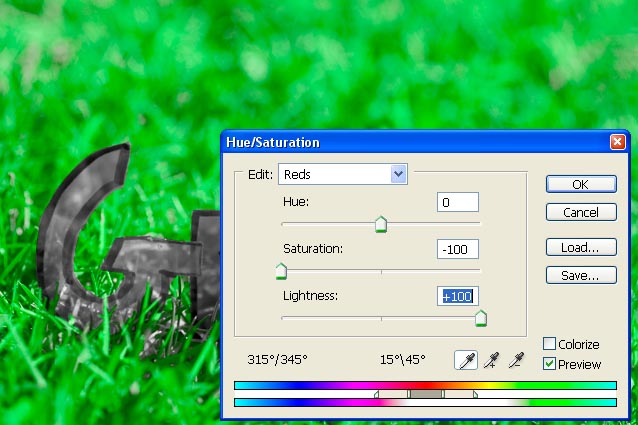638x425 pixels.
Task: Select the Add to Sample eyedropper
Action: [x=492, y=360]
